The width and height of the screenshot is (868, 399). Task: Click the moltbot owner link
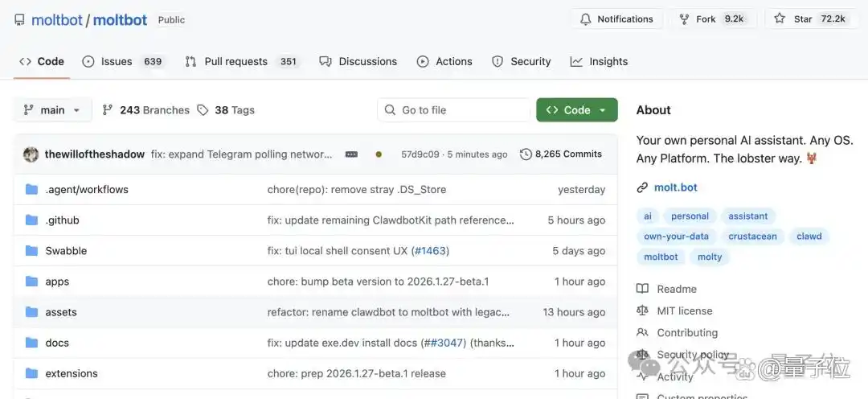(x=57, y=20)
